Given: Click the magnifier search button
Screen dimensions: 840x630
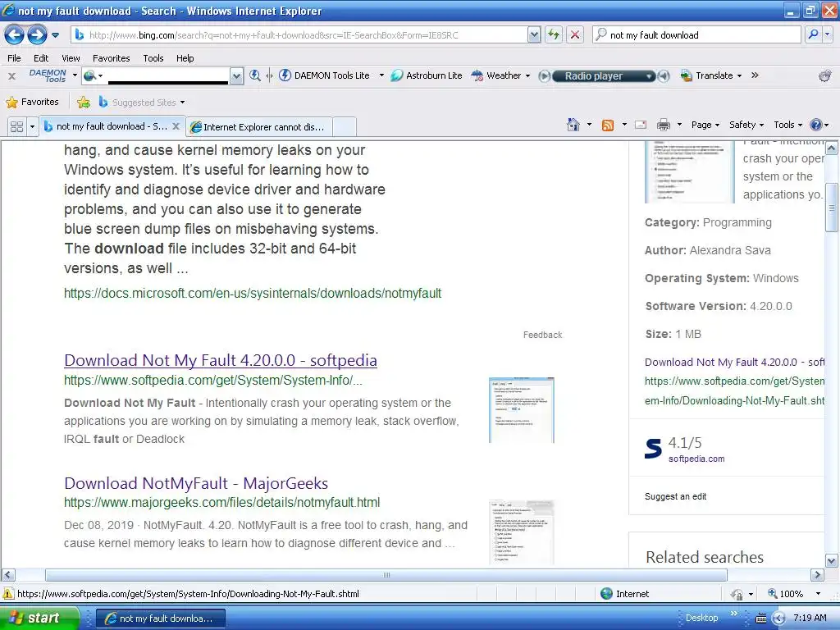Looking at the screenshot, I should (813, 34).
